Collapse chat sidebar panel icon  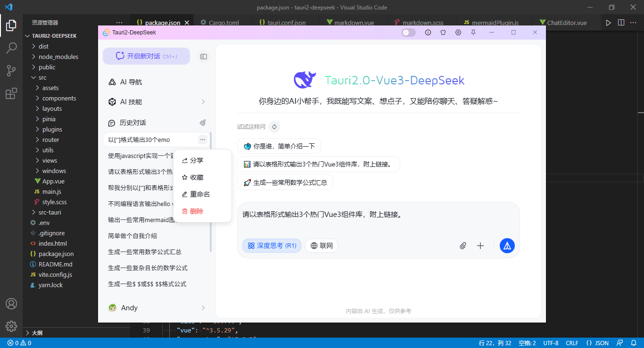coord(204,56)
